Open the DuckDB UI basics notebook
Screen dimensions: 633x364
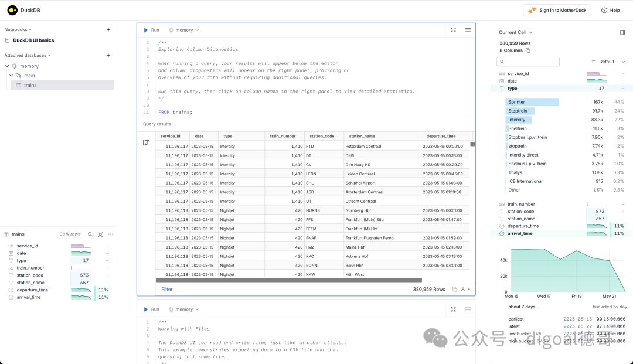(33, 40)
